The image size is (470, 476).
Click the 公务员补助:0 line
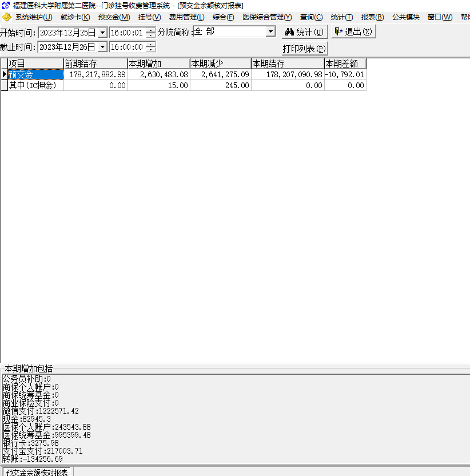27,379
